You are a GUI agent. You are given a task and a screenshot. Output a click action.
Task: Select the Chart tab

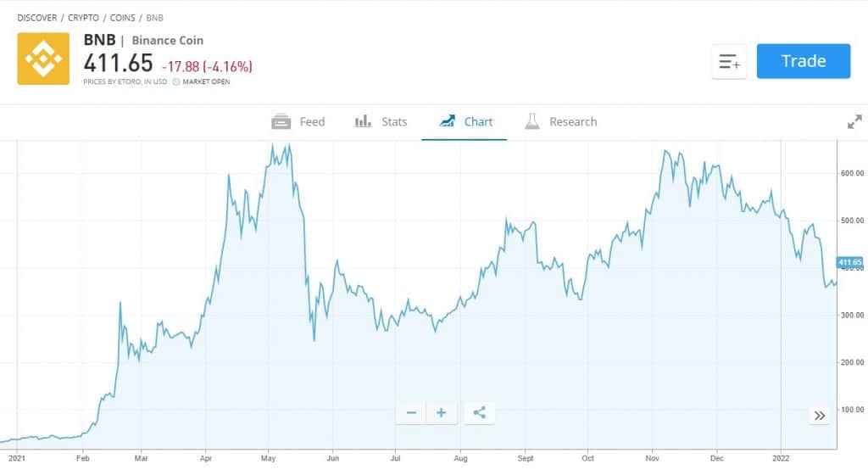[x=465, y=121]
